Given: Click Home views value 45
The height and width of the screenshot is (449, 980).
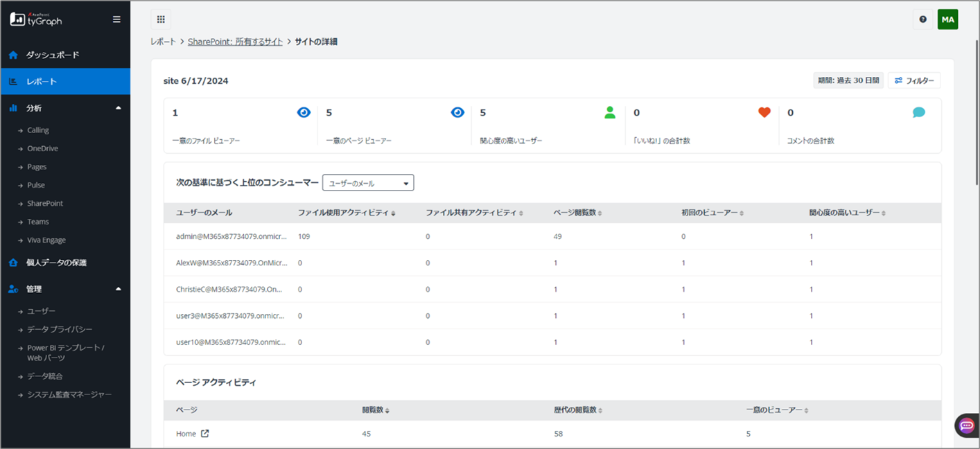Looking at the screenshot, I should [366, 434].
